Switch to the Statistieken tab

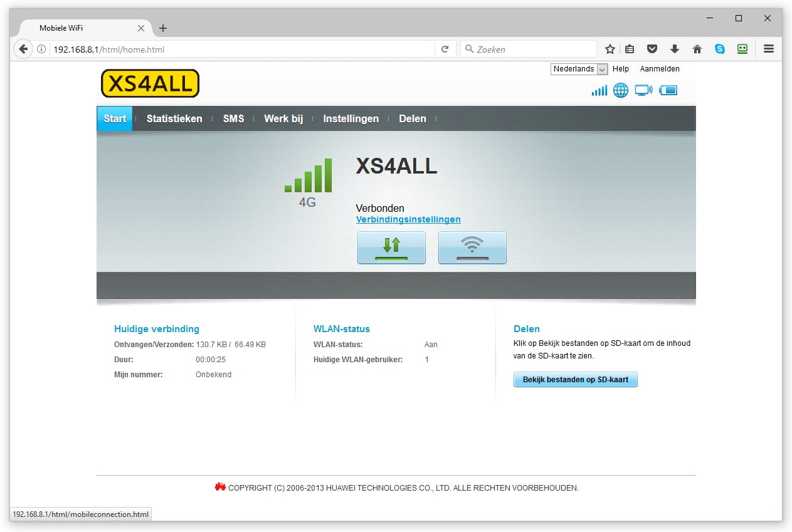coord(174,118)
